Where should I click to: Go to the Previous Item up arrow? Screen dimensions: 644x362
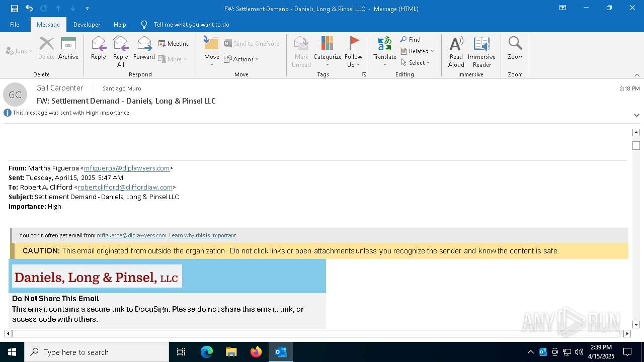58,8
